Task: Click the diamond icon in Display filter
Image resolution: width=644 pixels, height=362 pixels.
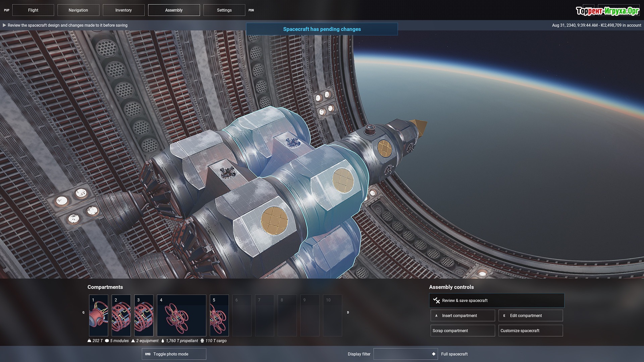Action: (434, 354)
